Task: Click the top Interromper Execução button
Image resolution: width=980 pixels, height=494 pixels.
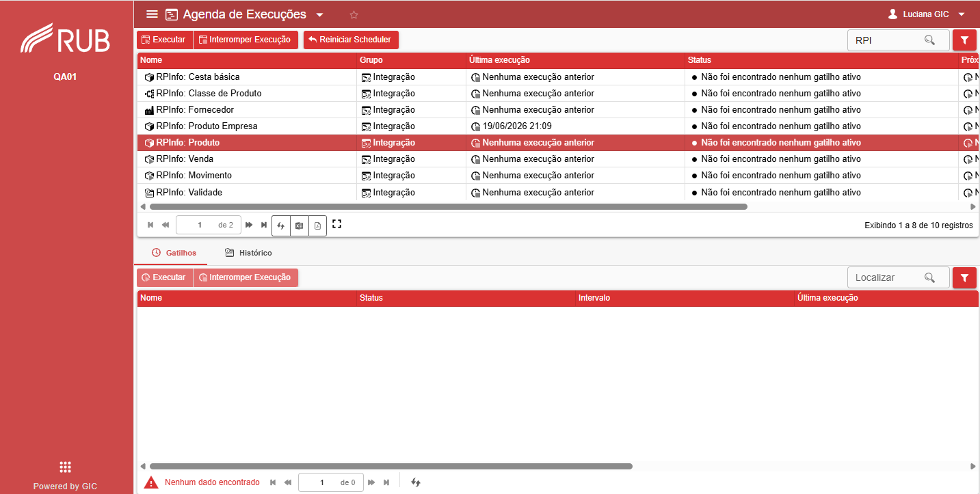Action: click(246, 40)
